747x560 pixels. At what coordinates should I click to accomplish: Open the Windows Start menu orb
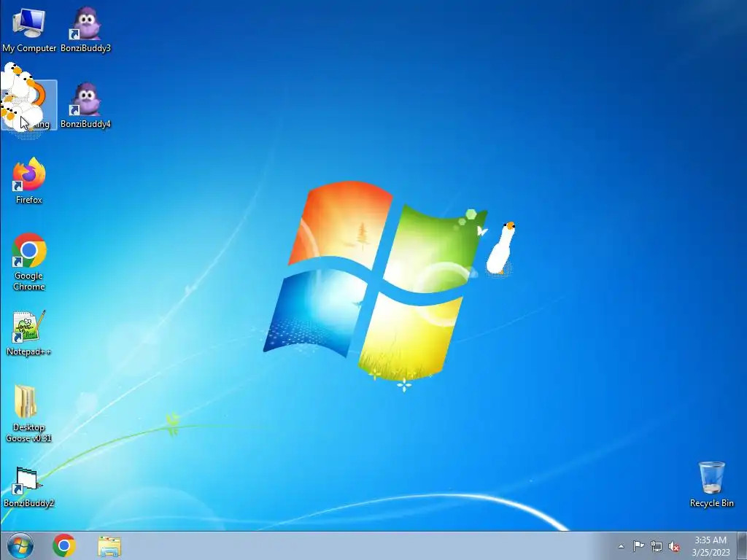pyautogui.click(x=20, y=545)
